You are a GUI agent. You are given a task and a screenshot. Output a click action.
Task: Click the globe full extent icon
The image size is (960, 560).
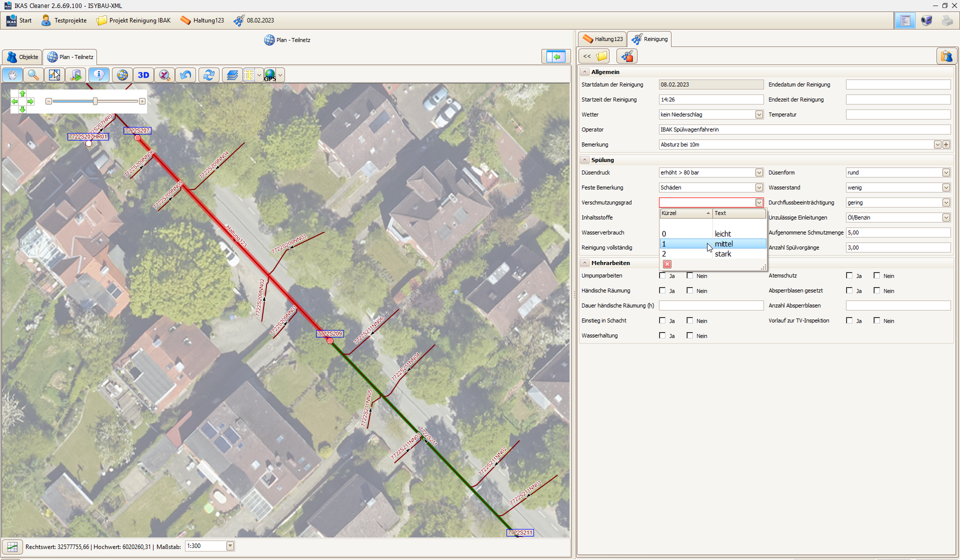(x=122, y=75)
